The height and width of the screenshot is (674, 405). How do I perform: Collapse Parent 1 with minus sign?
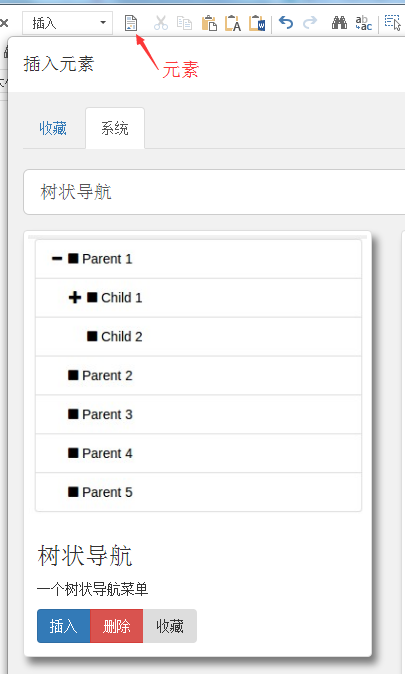coord(57,259)
